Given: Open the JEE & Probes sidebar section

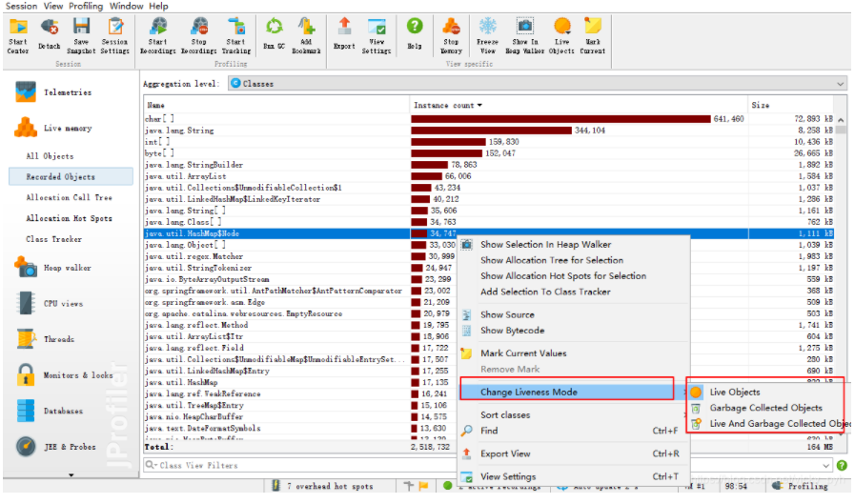Looking at the screenshot, I should pos(55,447).
